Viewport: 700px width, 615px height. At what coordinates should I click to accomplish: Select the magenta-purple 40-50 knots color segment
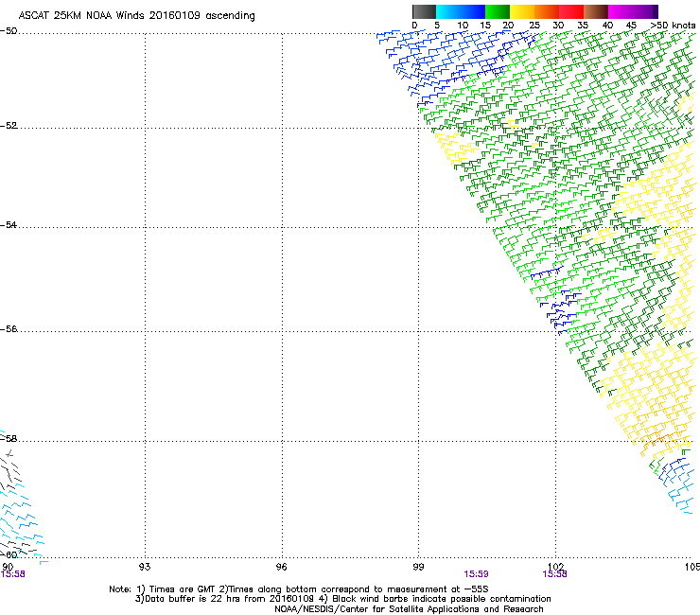pyautogui.click(x=633, y=11)
